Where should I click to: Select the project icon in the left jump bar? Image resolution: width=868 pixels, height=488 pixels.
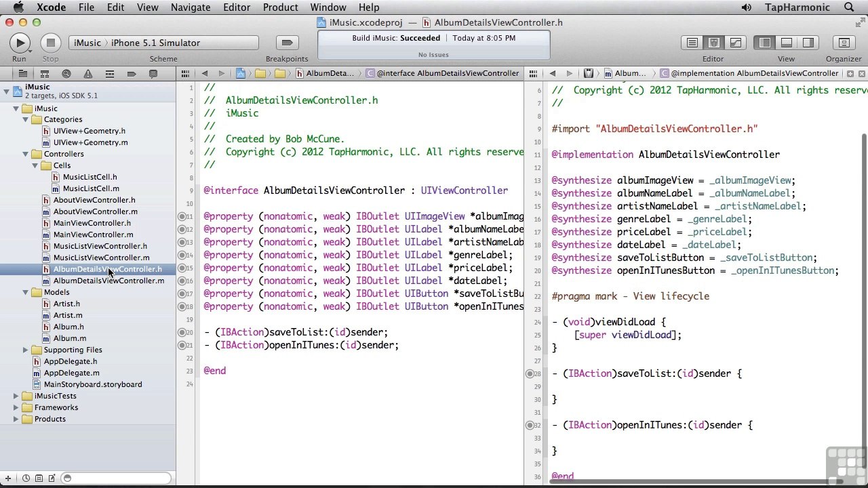[x=240, y=73]
